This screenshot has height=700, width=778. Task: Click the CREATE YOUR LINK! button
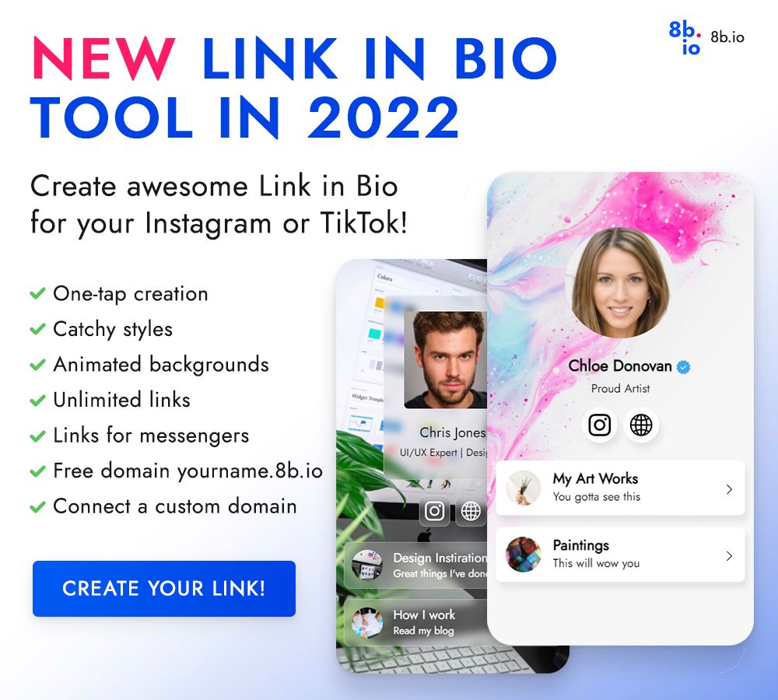tap(164, 589)
